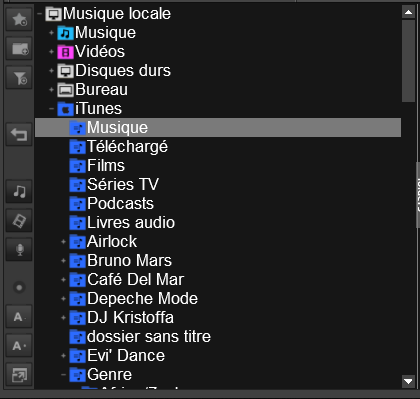This screenshot has width=420, height=399.
Task: Click the larger font size A icon
Action: click(x=19, y=346)
